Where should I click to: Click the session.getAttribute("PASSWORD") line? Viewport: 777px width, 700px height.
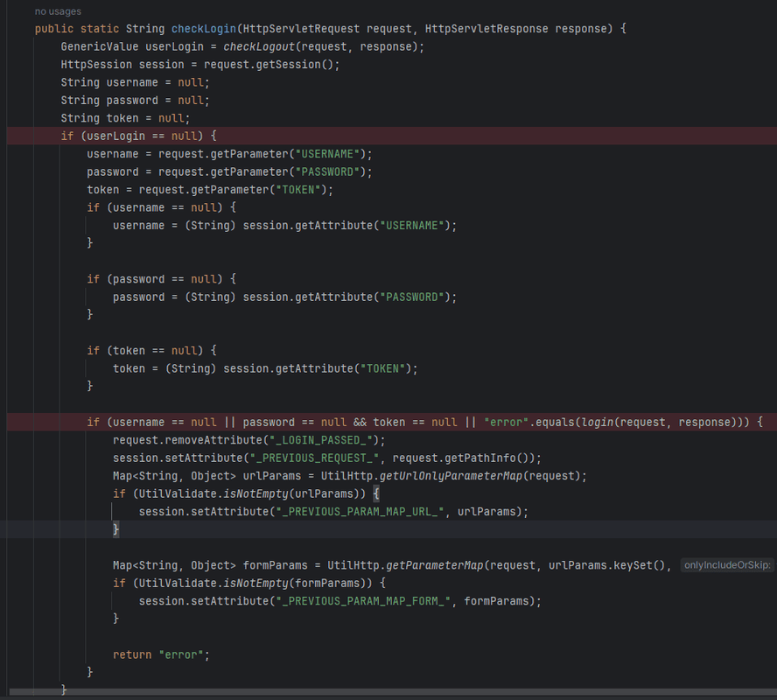(x=285, y=297)
